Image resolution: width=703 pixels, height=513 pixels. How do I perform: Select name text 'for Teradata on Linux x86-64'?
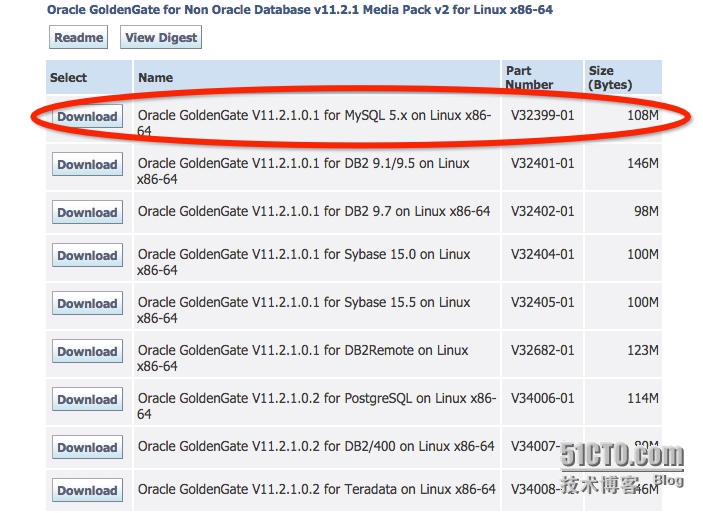click(x=410, y=489)
